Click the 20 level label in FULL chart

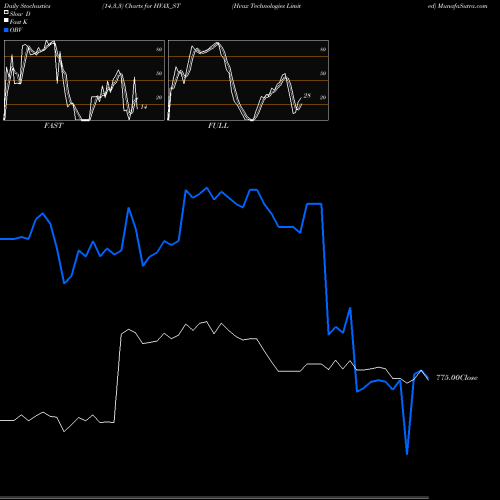[x=323, y=97]
